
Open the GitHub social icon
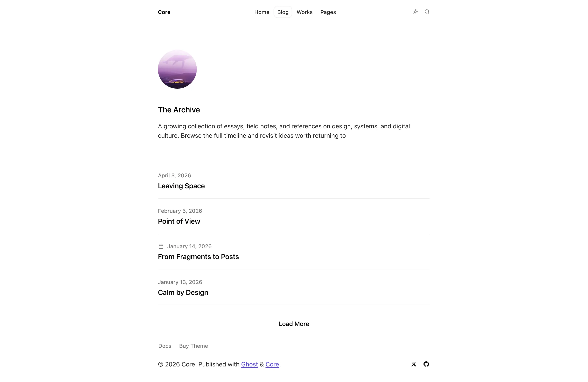426,364
